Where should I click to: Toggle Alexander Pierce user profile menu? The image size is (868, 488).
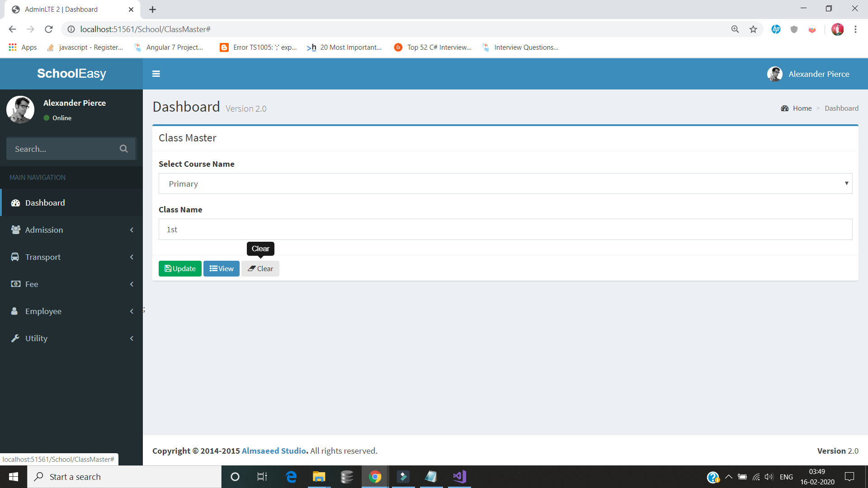click(808, 74)
